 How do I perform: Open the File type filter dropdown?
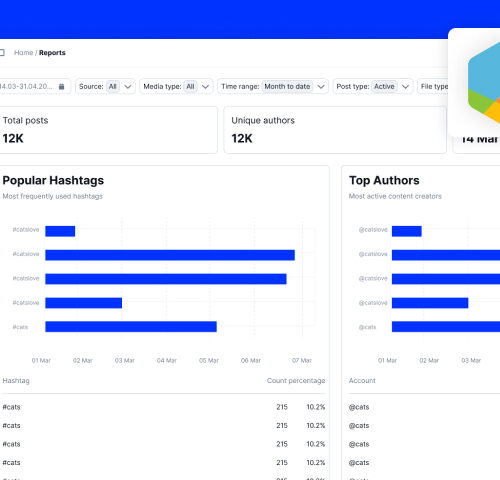(x=433, y=86)
